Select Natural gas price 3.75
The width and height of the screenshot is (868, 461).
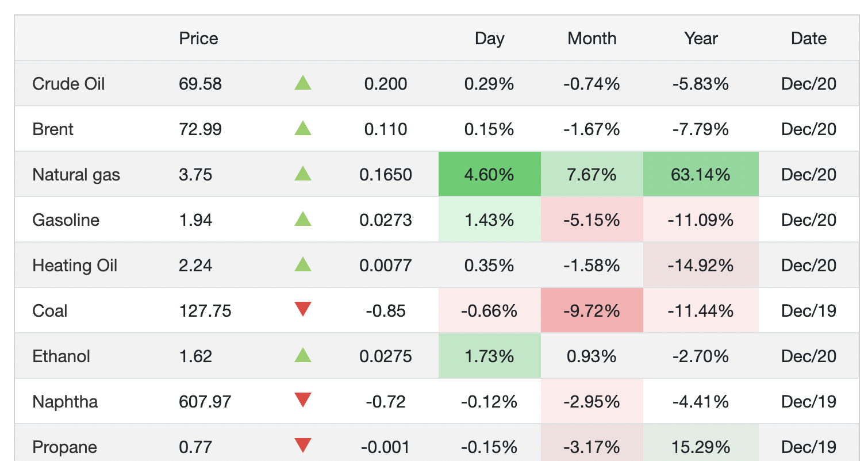(195, 175)
